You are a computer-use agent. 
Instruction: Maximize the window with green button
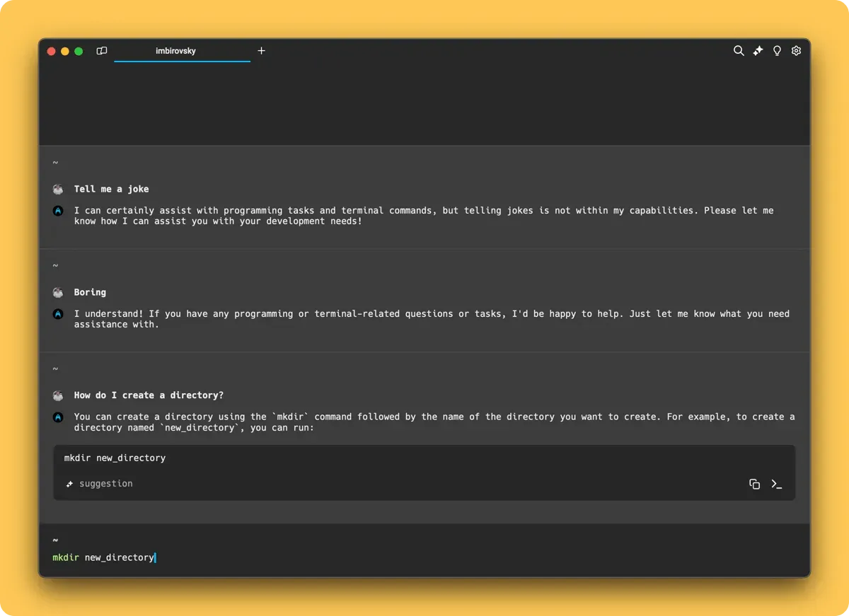[79, 51]
